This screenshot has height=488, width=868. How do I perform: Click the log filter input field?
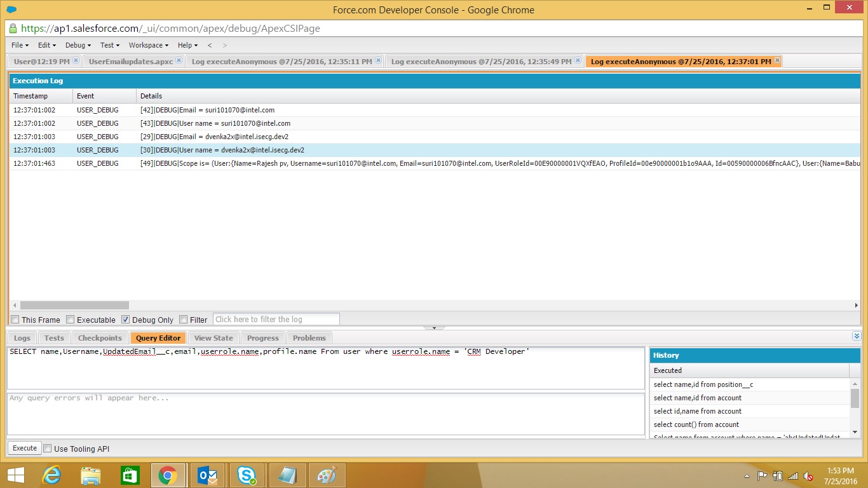click(276, 320)
